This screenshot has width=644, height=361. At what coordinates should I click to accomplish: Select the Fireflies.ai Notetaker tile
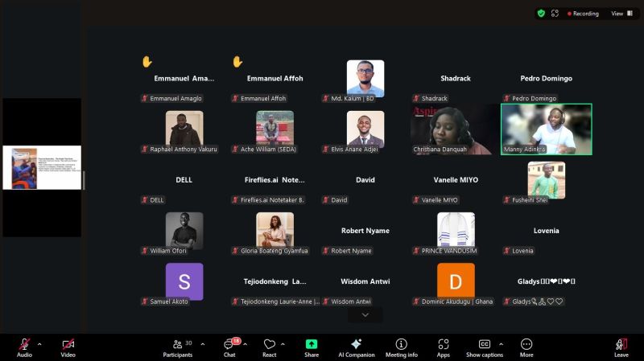point(275,179)
